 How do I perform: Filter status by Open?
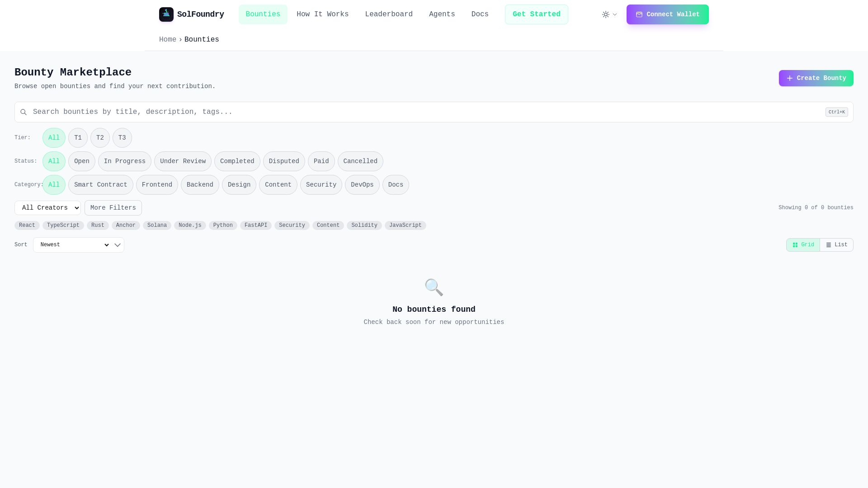point(82,161)
